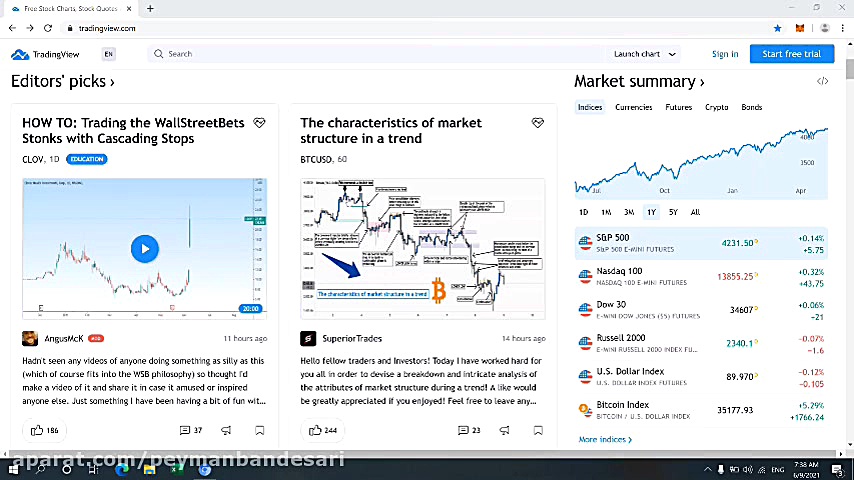
Task: Open the EN language selector
Action: [108, 54]
